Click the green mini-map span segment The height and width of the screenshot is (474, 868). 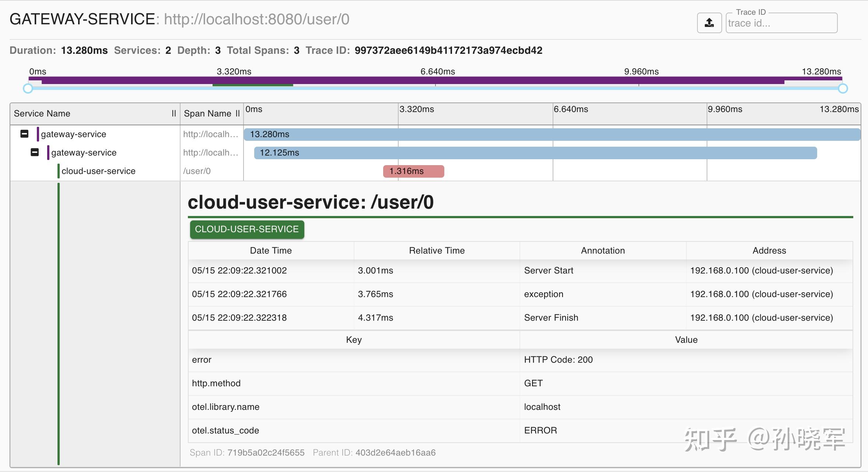(x=253, y=85)
